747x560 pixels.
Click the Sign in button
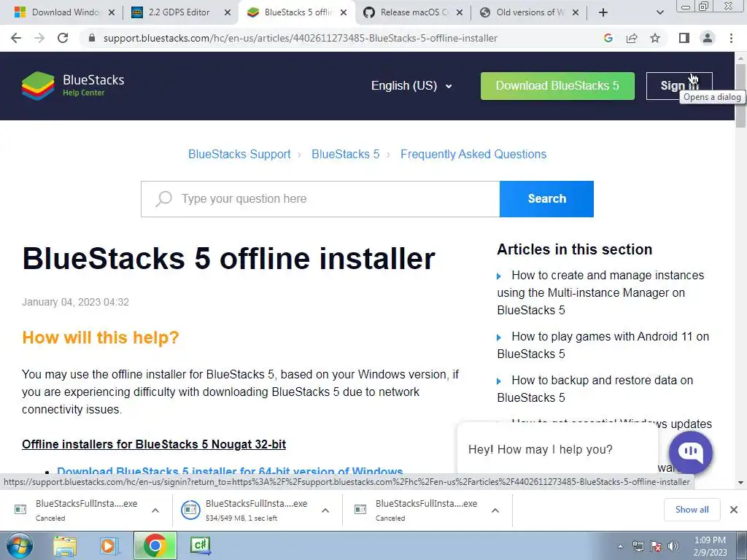(x=679, y=86)
